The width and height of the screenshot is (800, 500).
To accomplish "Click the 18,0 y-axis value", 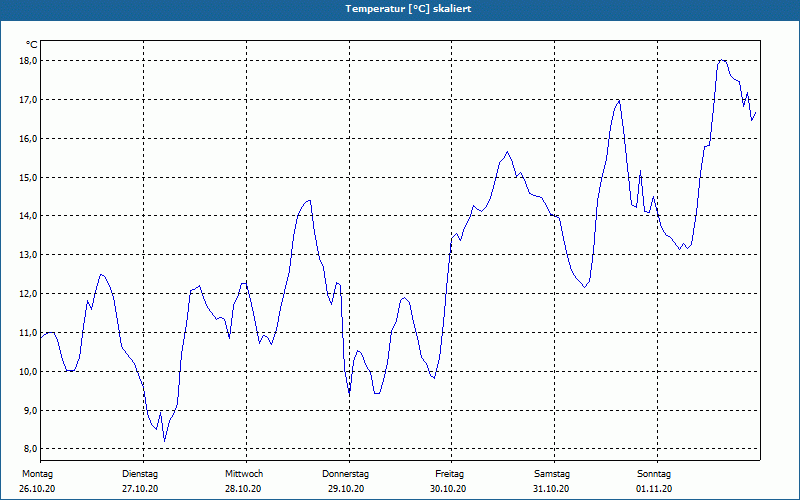I will (29, 61).
